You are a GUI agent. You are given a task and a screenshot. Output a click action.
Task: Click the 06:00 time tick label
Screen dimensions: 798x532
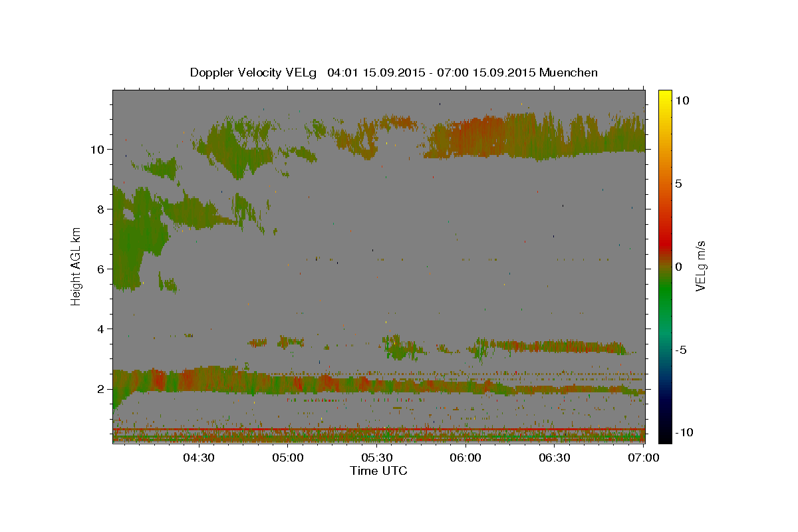tap(466, 458)
